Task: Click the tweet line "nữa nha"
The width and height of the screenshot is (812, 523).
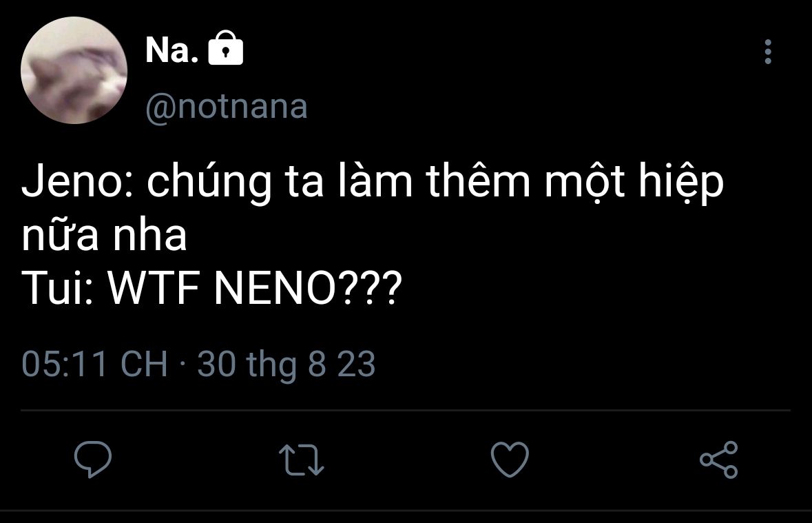Action: click(104, 236)
